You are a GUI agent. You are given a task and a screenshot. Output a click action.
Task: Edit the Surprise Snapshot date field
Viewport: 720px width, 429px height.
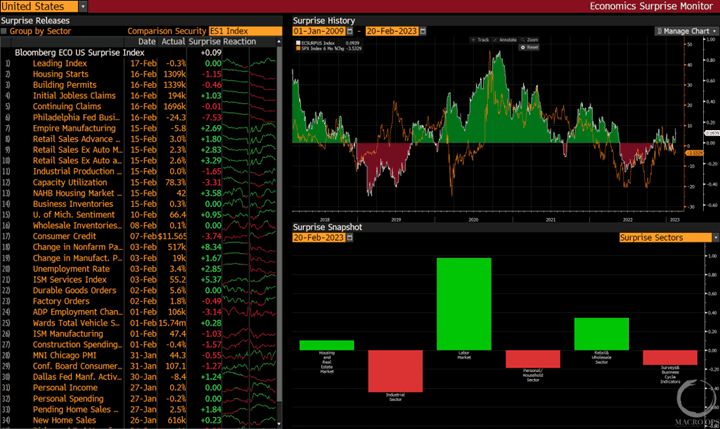pyautogui.click(x=319, y=237)
